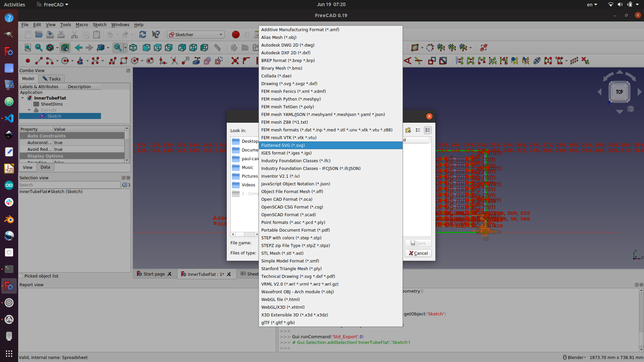Click the What's This help cursor icon

[x=156, y=35]
